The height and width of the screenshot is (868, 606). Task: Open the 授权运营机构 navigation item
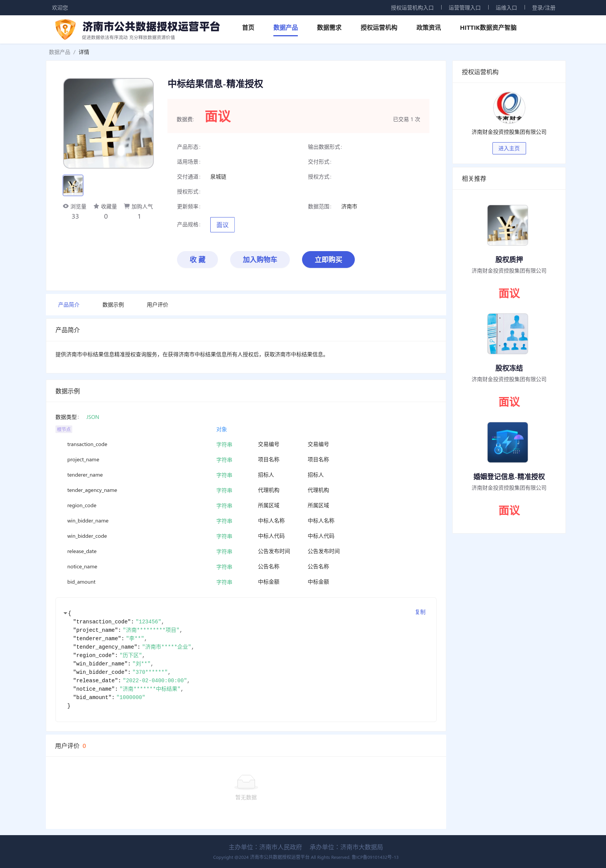379,28
